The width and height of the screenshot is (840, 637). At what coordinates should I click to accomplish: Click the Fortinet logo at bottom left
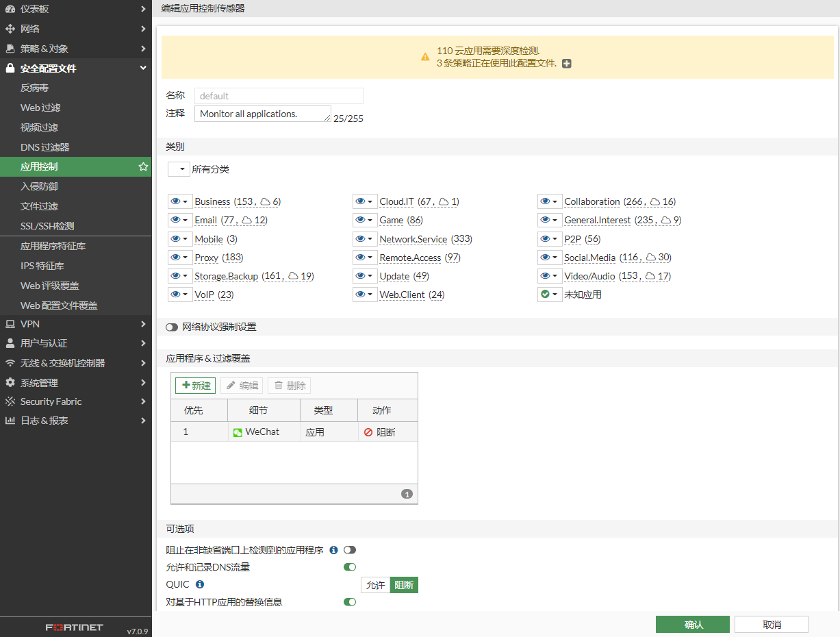coord(75,627)
